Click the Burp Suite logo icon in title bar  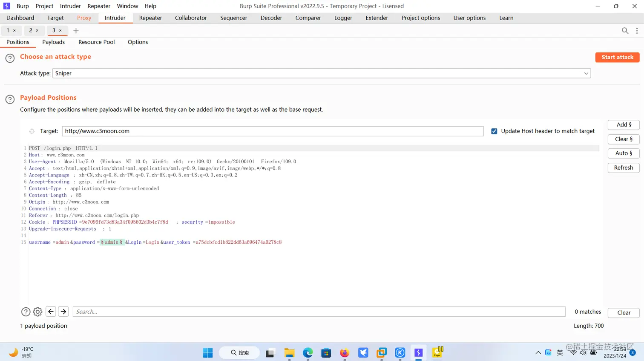point(7,6)
